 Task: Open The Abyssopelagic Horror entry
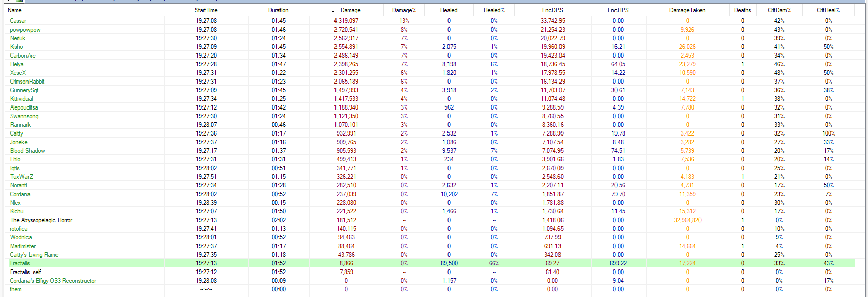click(41, 220)
